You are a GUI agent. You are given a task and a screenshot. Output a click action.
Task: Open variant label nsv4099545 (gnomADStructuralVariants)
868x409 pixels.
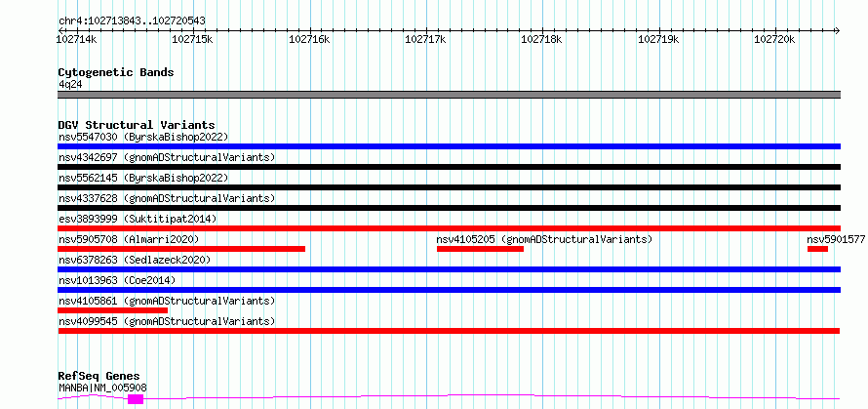167,321
